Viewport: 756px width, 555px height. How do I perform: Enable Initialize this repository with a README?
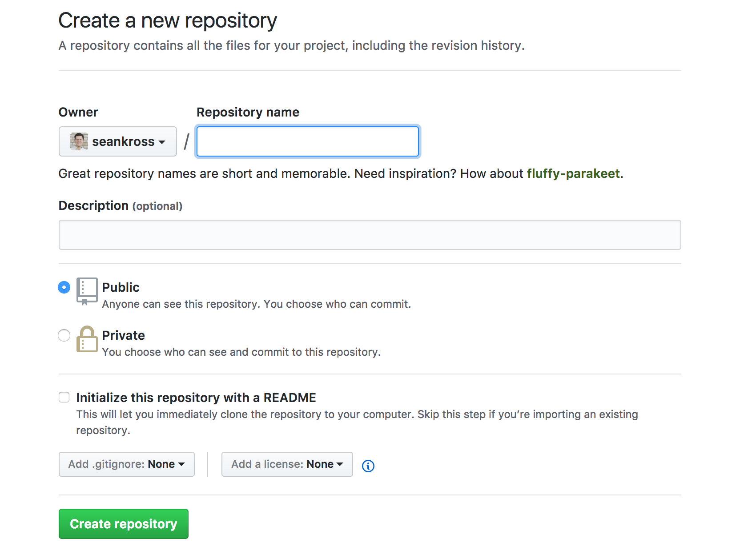pos(64,397)
